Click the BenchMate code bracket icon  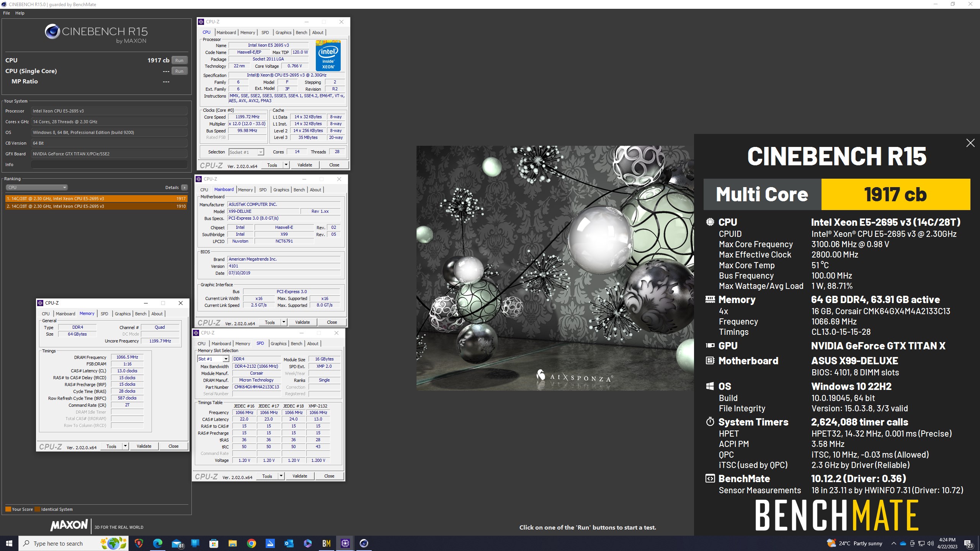pyautogui.click(x=710, y=478)
